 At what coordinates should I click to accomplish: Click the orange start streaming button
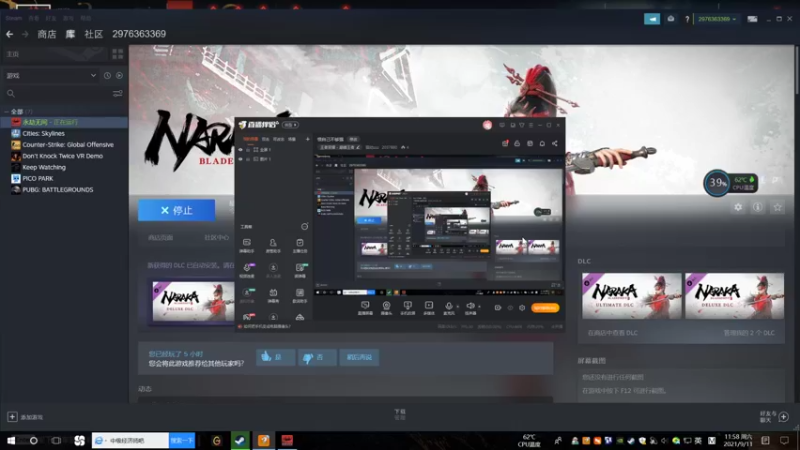tap(545, 308)
